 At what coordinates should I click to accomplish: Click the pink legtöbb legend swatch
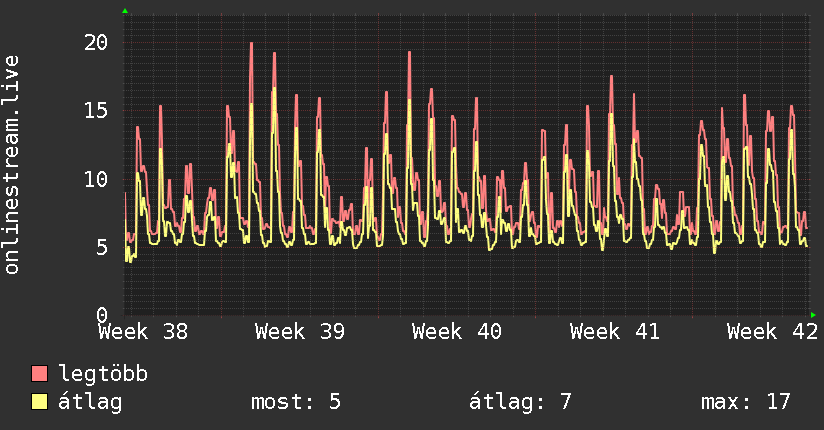(39, 373)
